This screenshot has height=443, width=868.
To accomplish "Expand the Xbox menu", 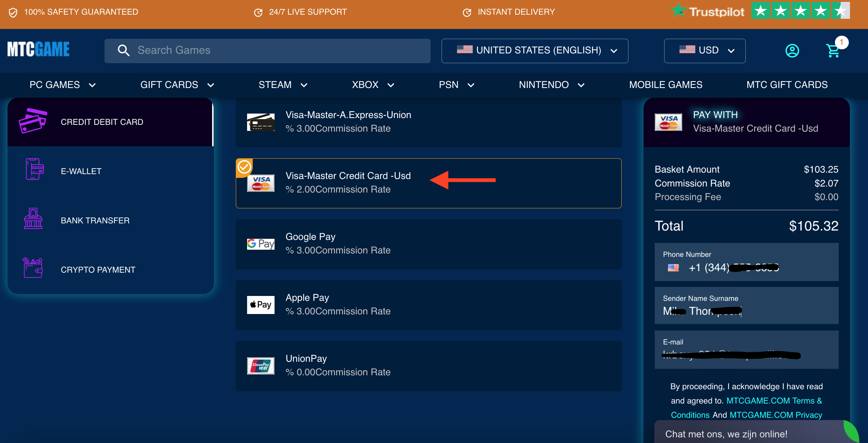I will [373, 85].
